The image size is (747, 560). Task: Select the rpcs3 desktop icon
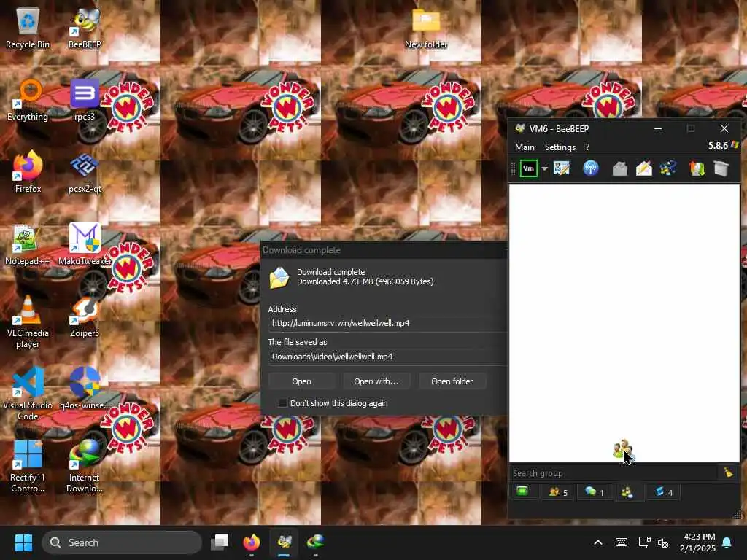tap(85, 101)
